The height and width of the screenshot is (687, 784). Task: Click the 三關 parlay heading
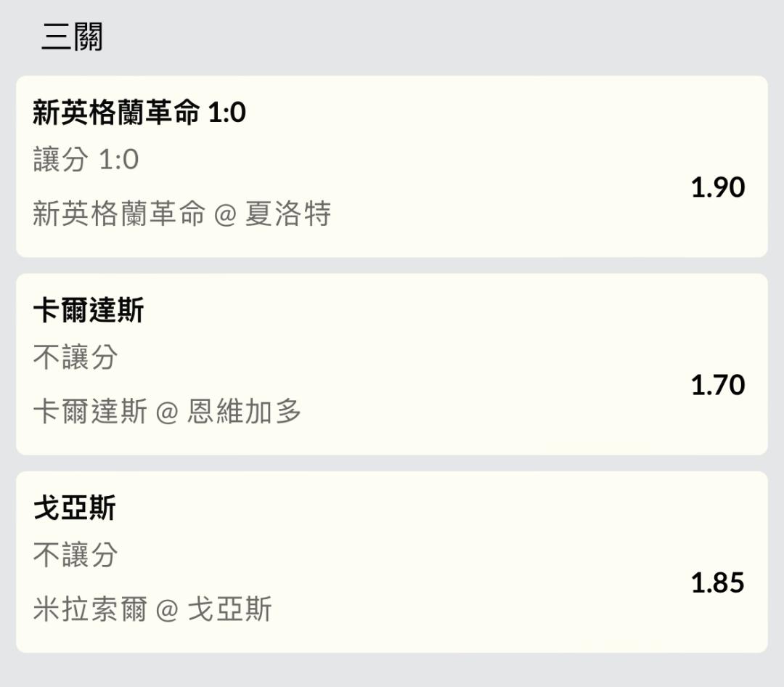pyautogui.click(x=72, y=37)
